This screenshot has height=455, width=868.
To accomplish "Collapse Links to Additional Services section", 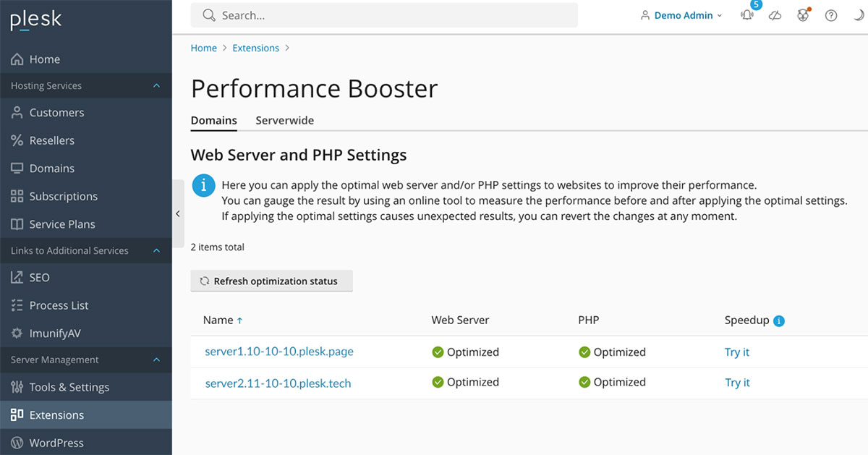I will (x=157, y=250).
